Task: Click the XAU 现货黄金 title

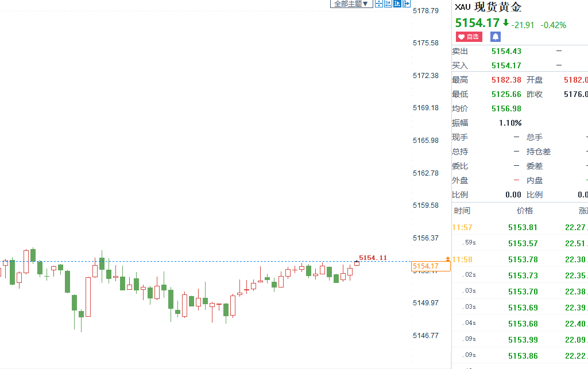Action: [488, 7]
